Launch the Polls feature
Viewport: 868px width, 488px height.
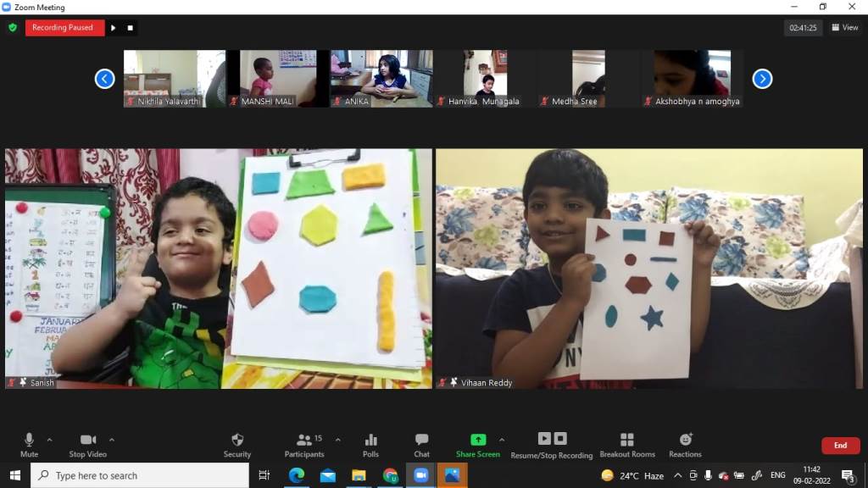(x=370, y=445)
